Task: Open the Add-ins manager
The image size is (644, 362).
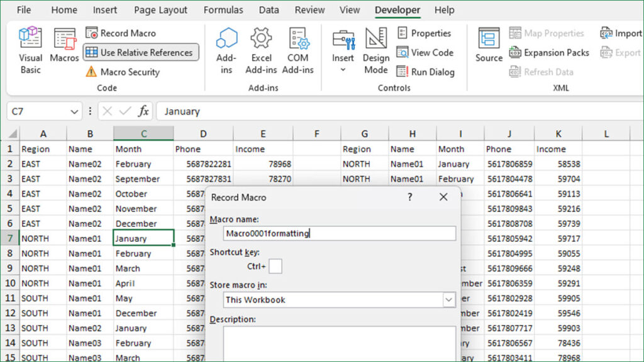Action: (x=226, y=50)
